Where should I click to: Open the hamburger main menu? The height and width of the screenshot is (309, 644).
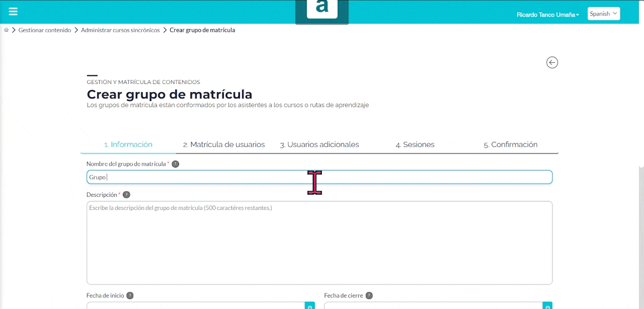click(13, 12)
